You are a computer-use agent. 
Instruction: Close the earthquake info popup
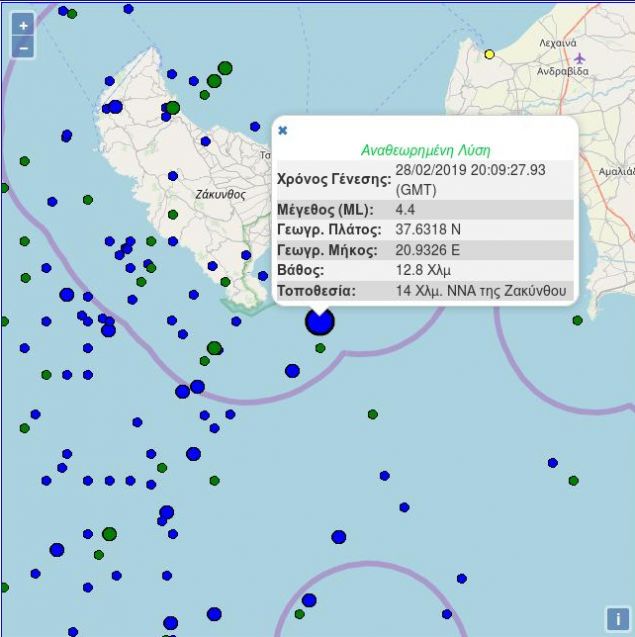283,130
